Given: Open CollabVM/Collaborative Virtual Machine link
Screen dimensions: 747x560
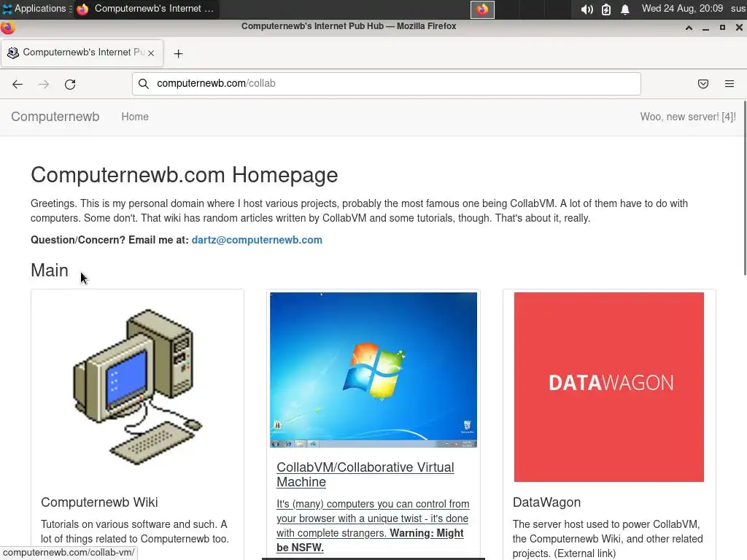Looking at the screenshot, I should (x=365, y=474).
